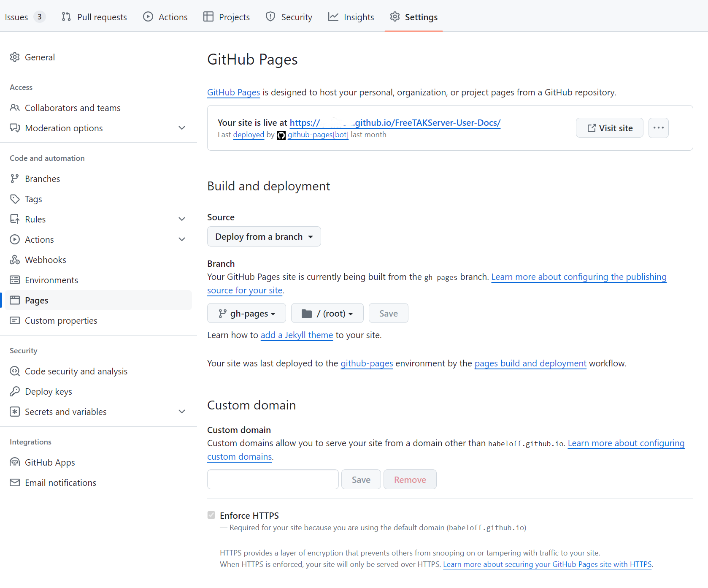708x588 pixels.
Task: Click the Pages browser icon in sidebar
Action: click(x=15, y=300)
